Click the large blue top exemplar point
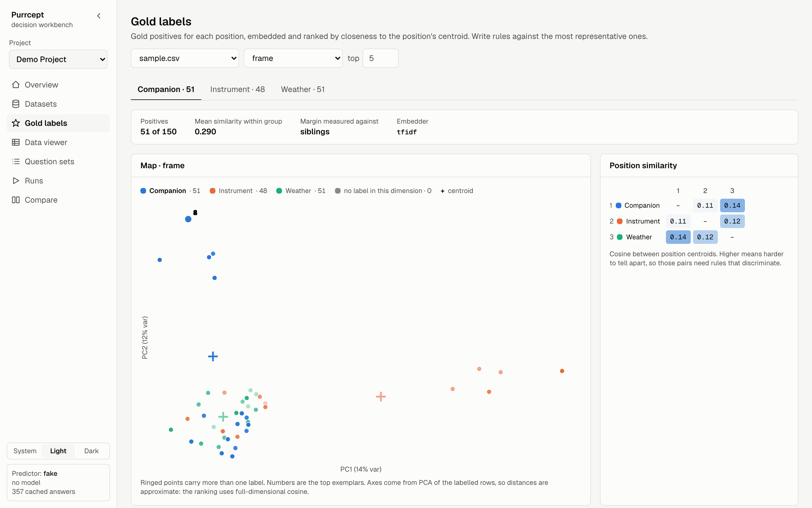The image size is (812, 508). point(188,219)
